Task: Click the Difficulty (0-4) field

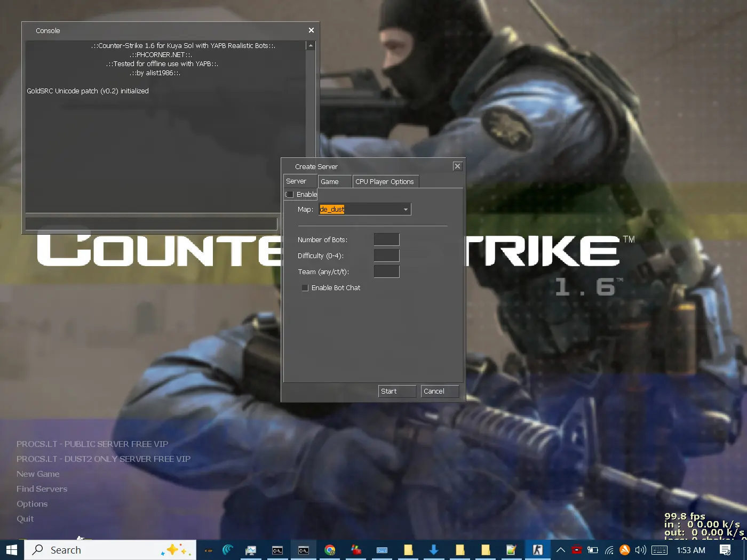Action: (387, 256)
